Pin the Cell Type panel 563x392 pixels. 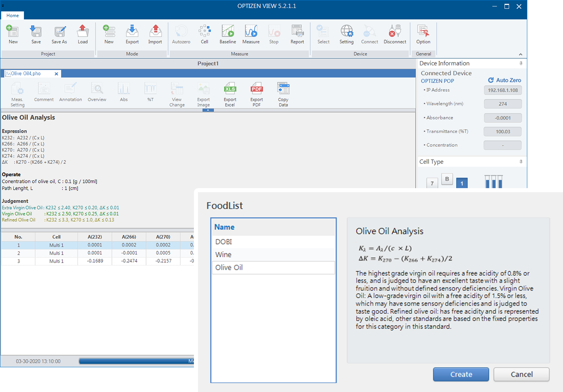click(x=521, y=162)
